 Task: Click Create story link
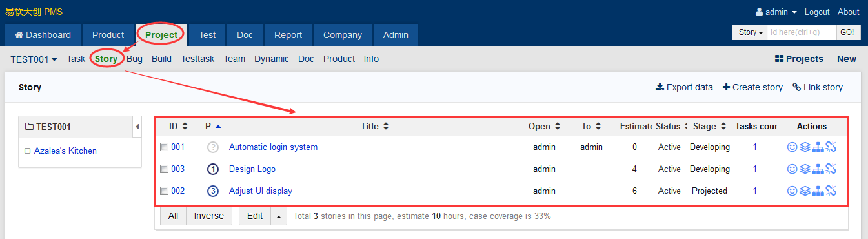(x=752, y=87)
